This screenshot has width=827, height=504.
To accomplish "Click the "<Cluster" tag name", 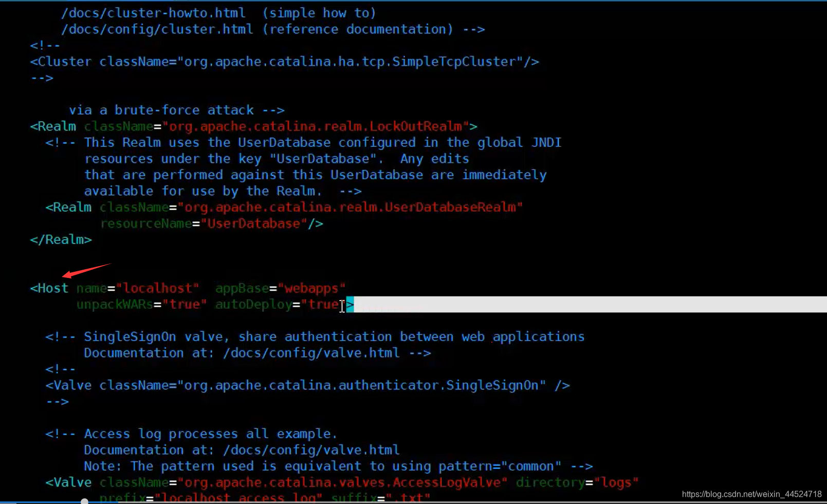I will pyautogui.click(x=61, y=62).
